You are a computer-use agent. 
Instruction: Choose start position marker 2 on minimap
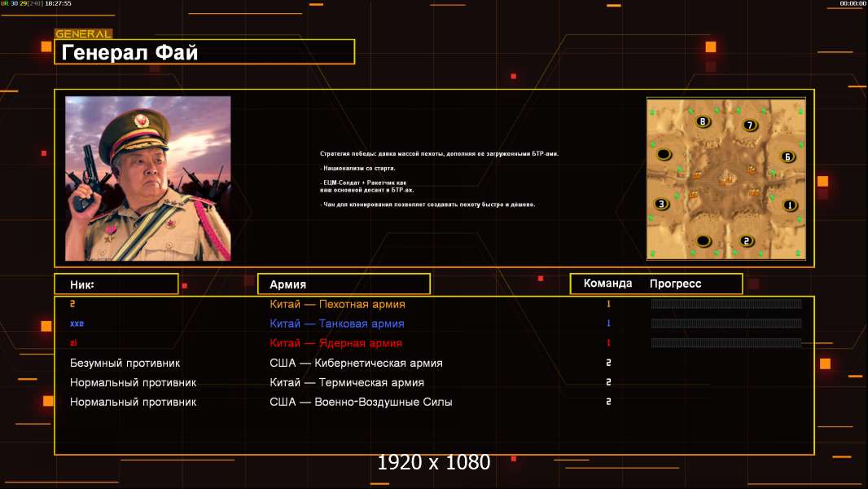(x=746, y=241)
